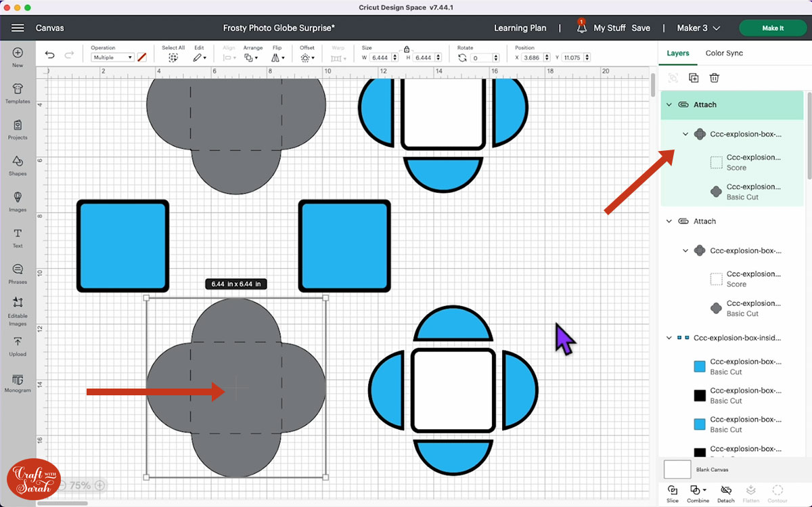Open the Maker 3 machine dropdown

[x=698, y=28]
